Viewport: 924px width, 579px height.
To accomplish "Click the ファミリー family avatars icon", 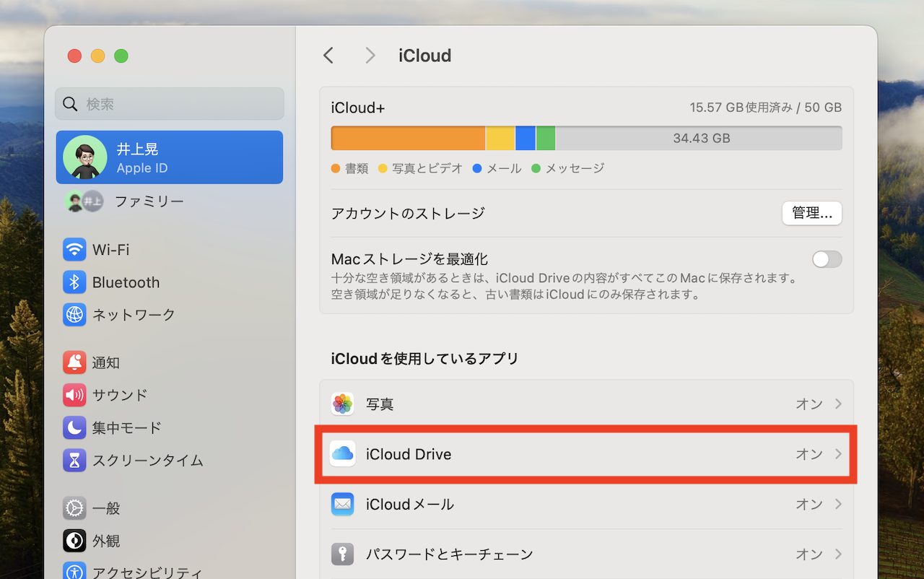I will coord(84,201).
